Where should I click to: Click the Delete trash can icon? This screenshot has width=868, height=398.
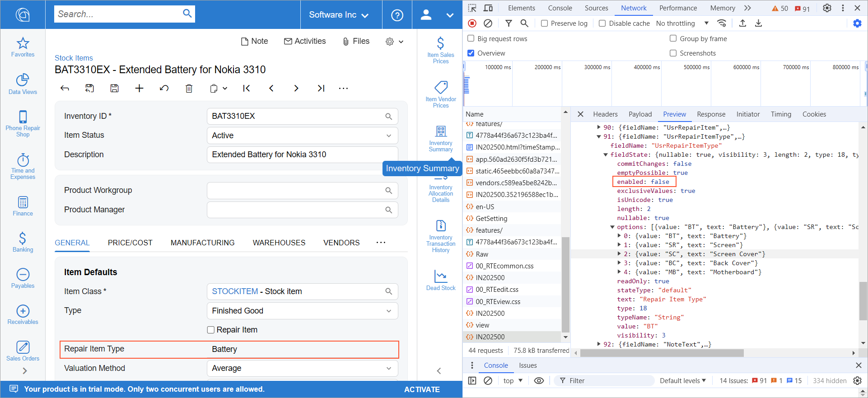point(189,89)
